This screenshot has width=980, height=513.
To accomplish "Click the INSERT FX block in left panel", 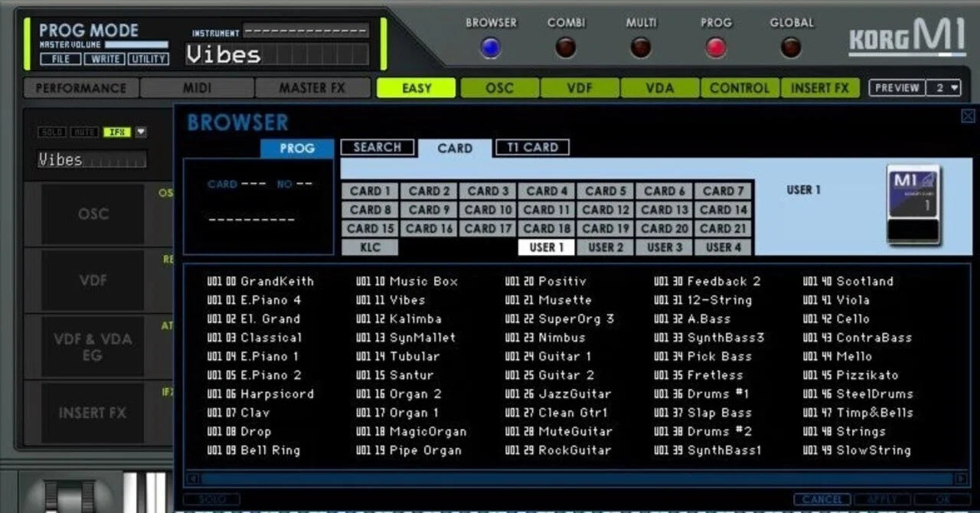I will tap(93, 413).
